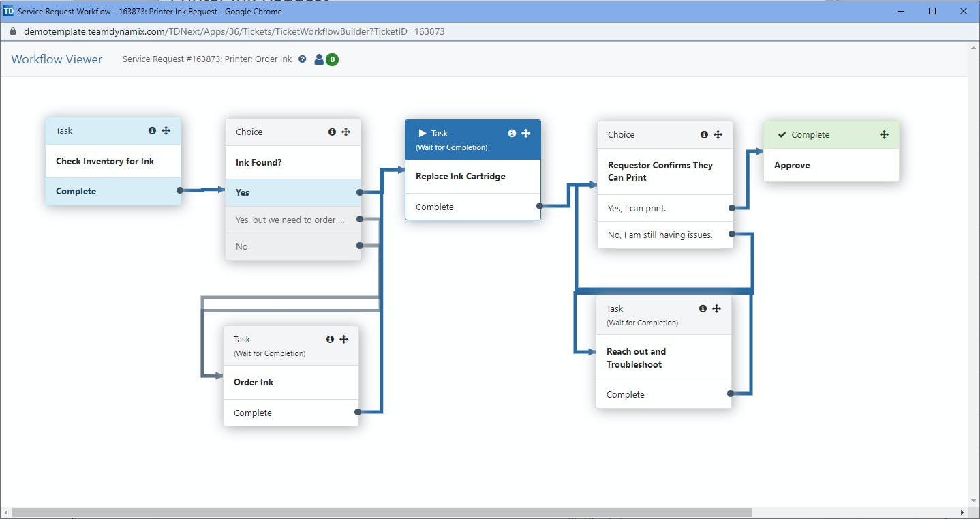Click info icon on Order Ink task
Image resolution: width=980 pixels, height=519 pixels.
coord(330,339)
